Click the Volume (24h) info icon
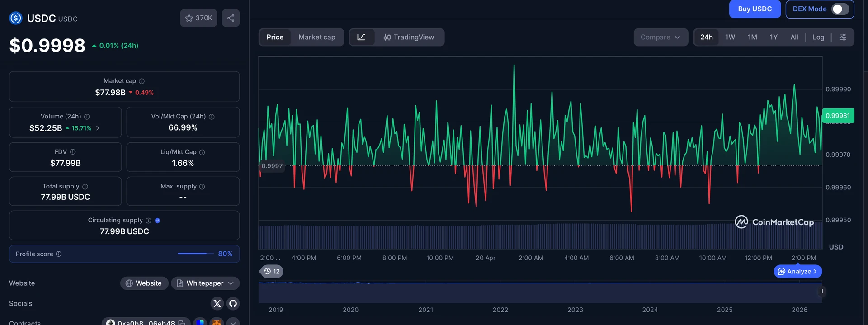This screenshot has height=325, width=868. [87, 117]
